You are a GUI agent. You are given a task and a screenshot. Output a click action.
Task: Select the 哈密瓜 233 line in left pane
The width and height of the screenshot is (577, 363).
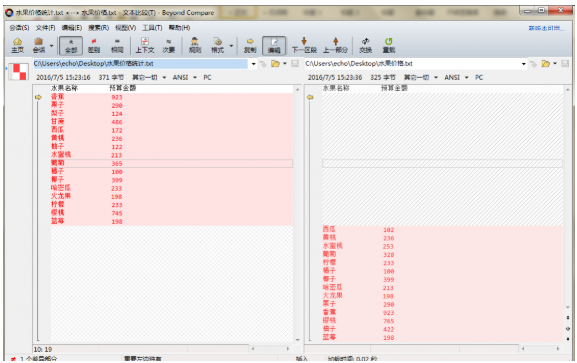point(171,188)
